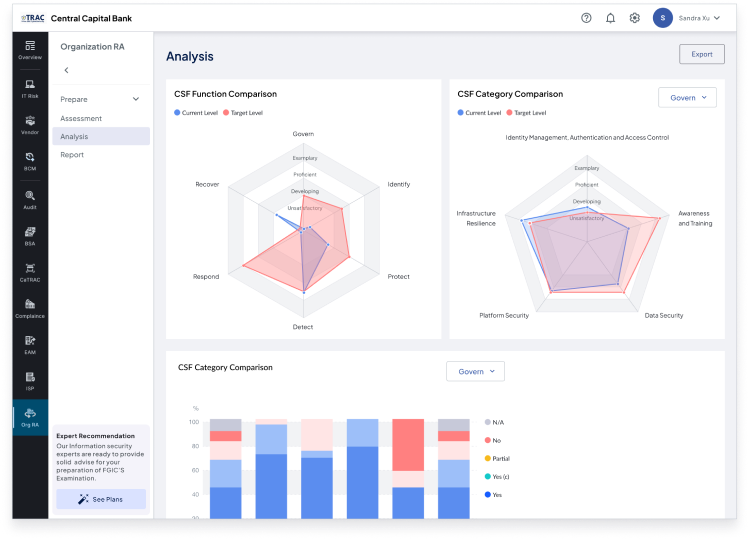The width and height of the screenshot is (749, 539).
Task: Click Recover axis label on function radar
Action: point(207,184)
